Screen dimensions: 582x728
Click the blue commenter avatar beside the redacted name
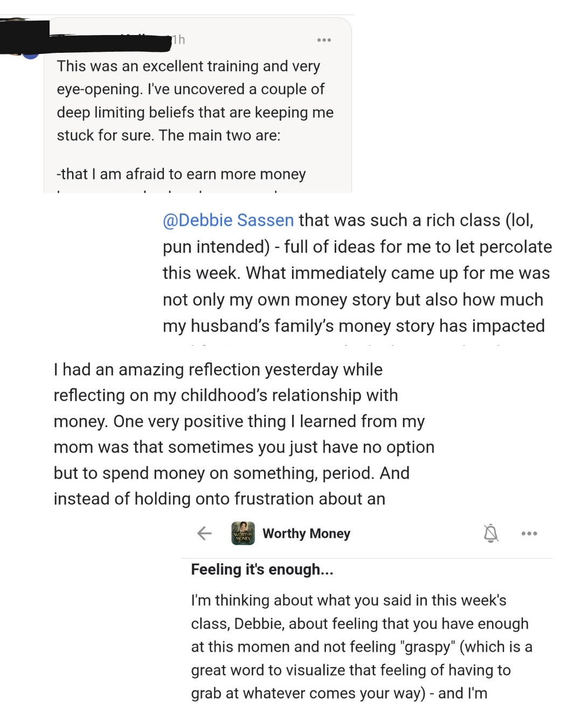point(31,53)
